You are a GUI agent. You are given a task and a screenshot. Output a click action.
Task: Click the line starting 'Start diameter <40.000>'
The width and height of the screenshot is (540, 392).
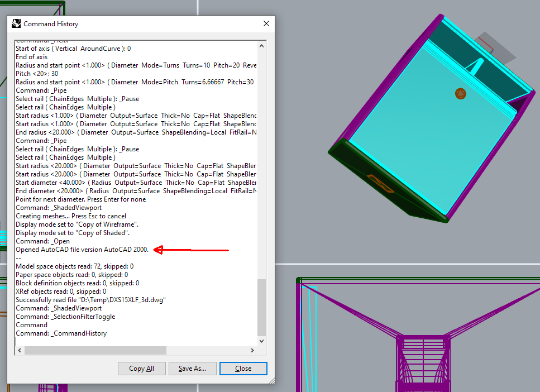[136, 183]
